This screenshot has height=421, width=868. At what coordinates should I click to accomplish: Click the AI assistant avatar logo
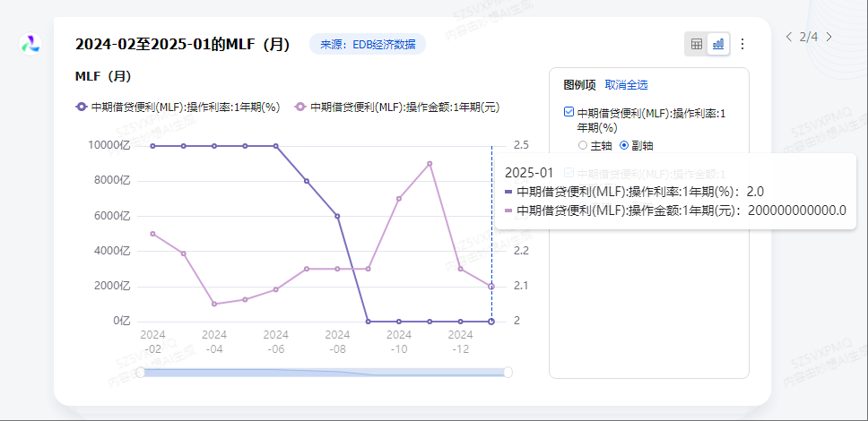click(31, 43)
